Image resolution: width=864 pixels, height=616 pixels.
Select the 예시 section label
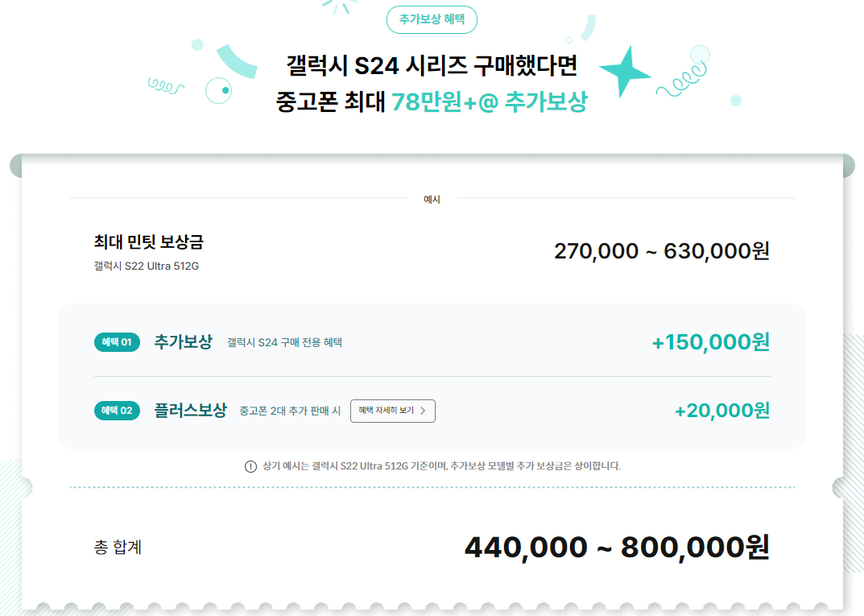432,200
